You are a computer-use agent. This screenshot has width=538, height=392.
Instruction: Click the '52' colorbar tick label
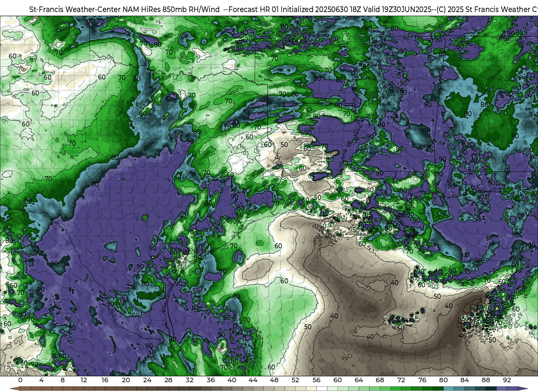coord(295,380)
